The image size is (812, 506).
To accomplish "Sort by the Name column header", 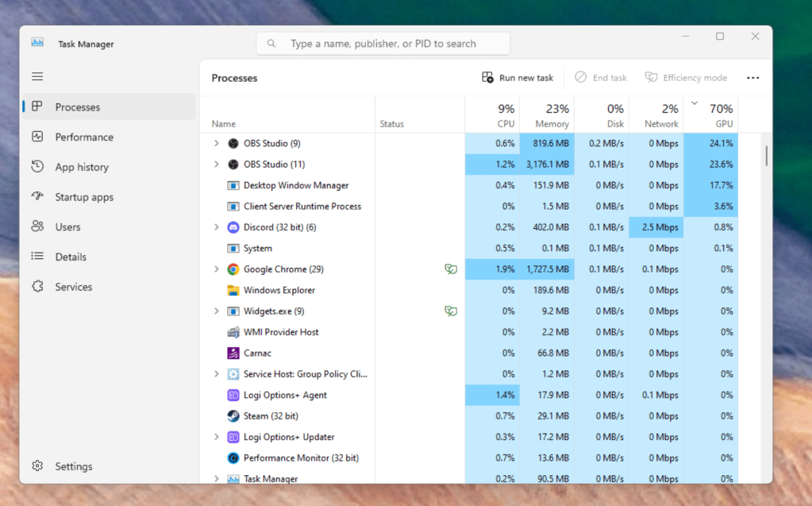I will point(287,115).
